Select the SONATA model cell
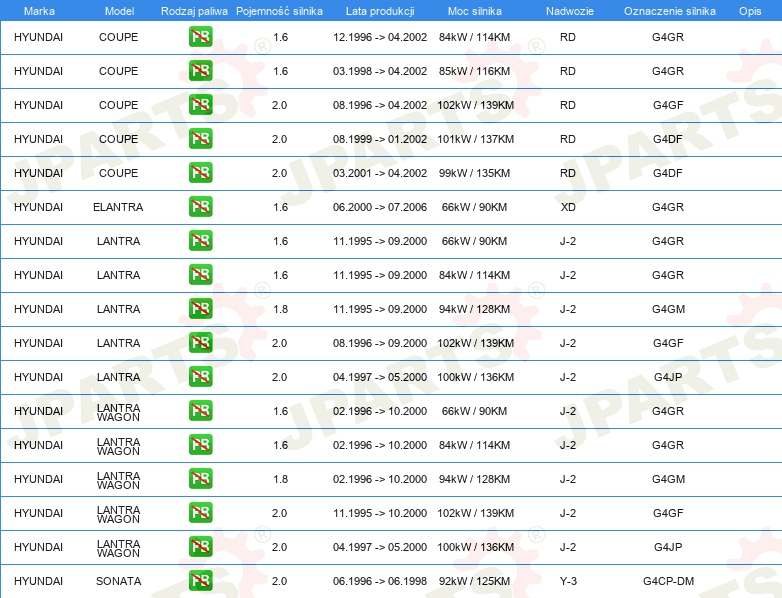The width and height of the screenshot is (782, 598). [119, 581]
